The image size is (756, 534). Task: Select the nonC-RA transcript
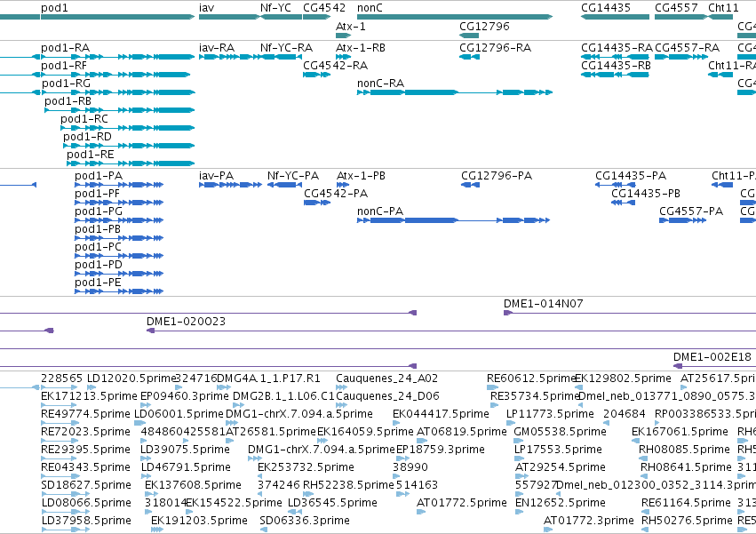(x=455, y=92)
